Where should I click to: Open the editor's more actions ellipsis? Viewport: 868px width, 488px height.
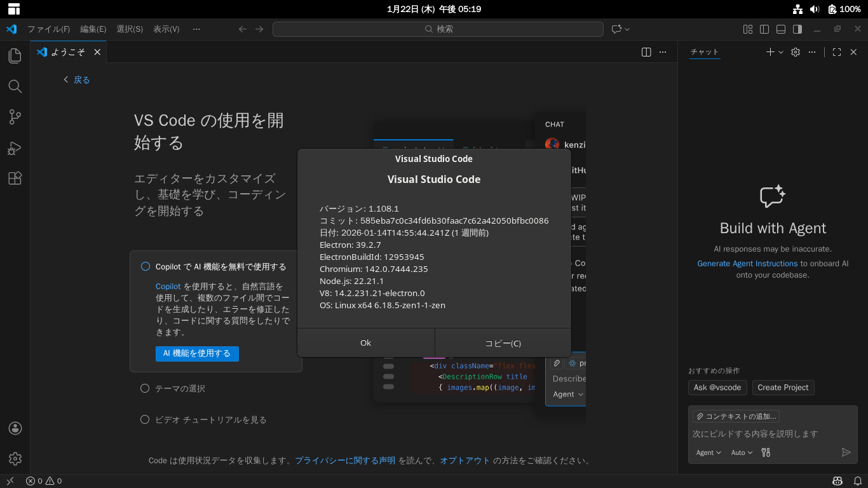tap(663, 52)
